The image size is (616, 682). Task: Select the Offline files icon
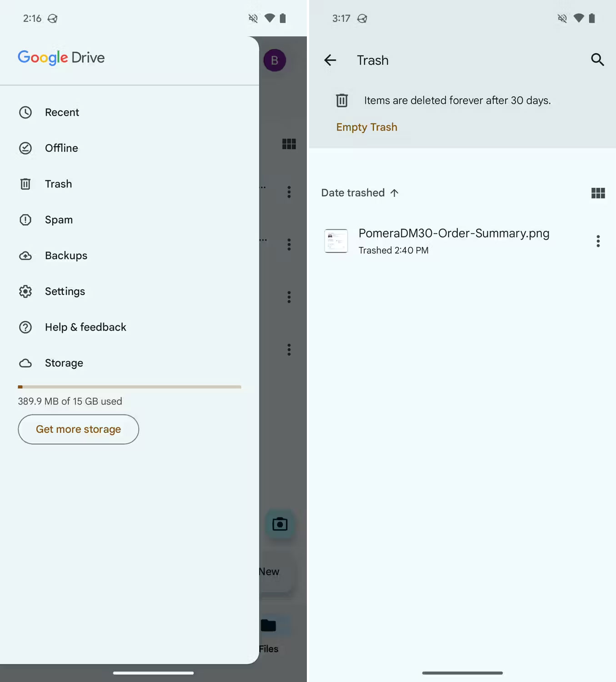pos(25,148)
